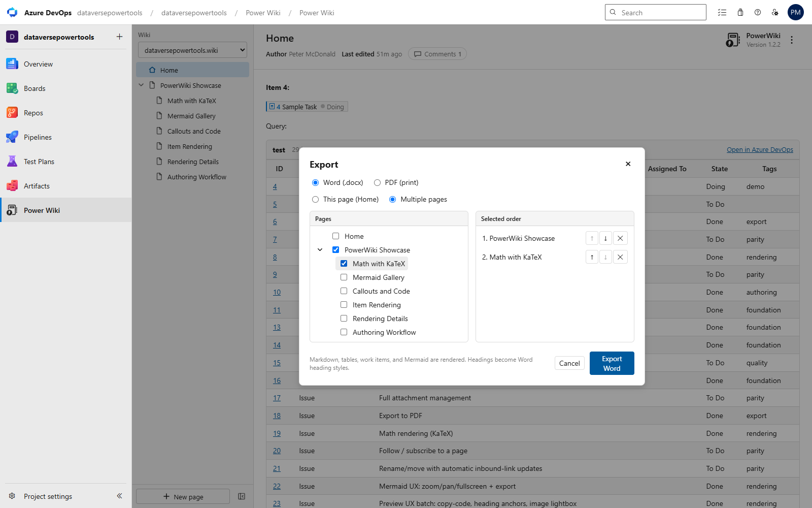Image resolution: width=812 pixels, height=508 pixels.
Task: Move PowerWiki Showcase up in selected order
Action: [x=592, y=238]
